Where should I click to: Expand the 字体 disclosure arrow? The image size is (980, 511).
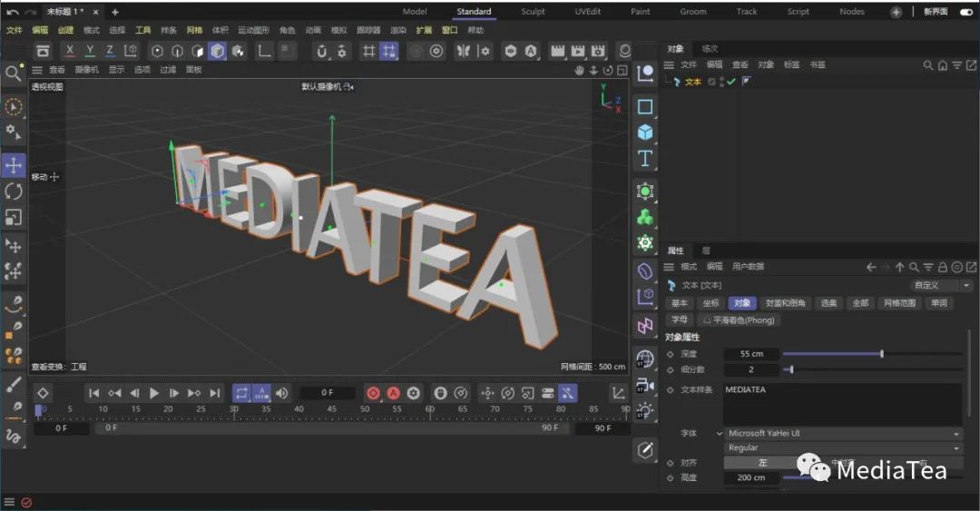coord(719,434)
